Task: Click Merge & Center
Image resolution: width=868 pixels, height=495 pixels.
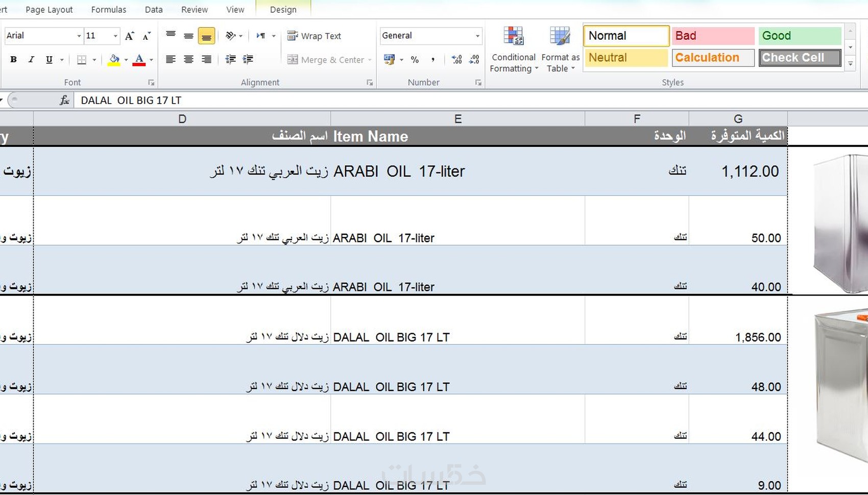Action: (326, 60)
